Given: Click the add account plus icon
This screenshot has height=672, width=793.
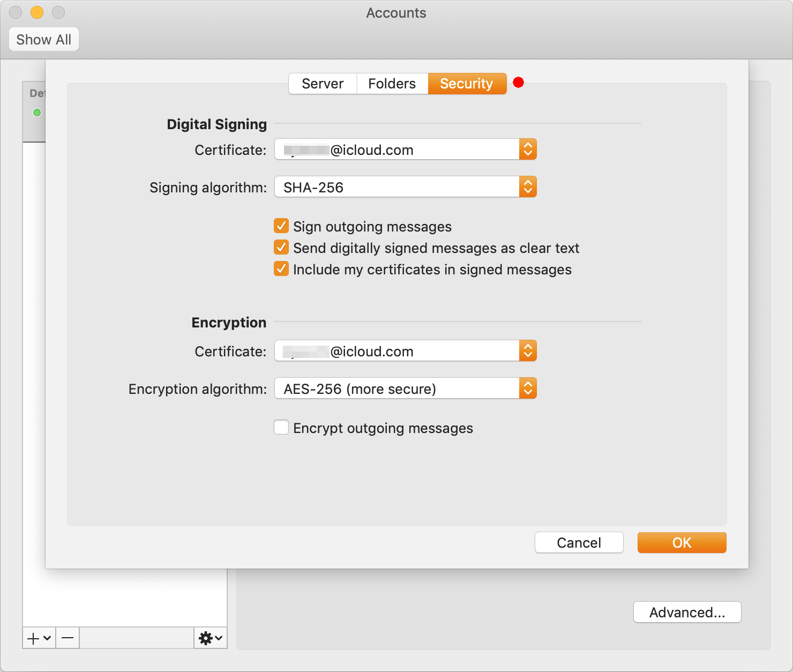Looking at the screenshot, I should pyautogui.click(x=38, y=638).
